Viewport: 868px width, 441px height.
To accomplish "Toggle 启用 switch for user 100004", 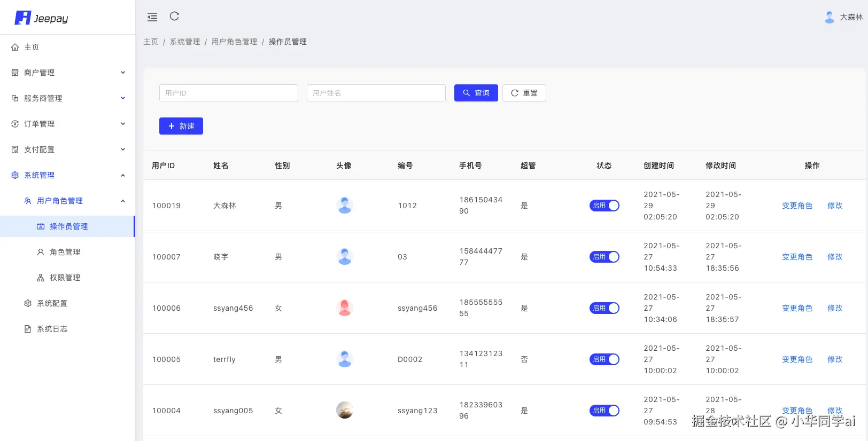I will pos(604,411).
